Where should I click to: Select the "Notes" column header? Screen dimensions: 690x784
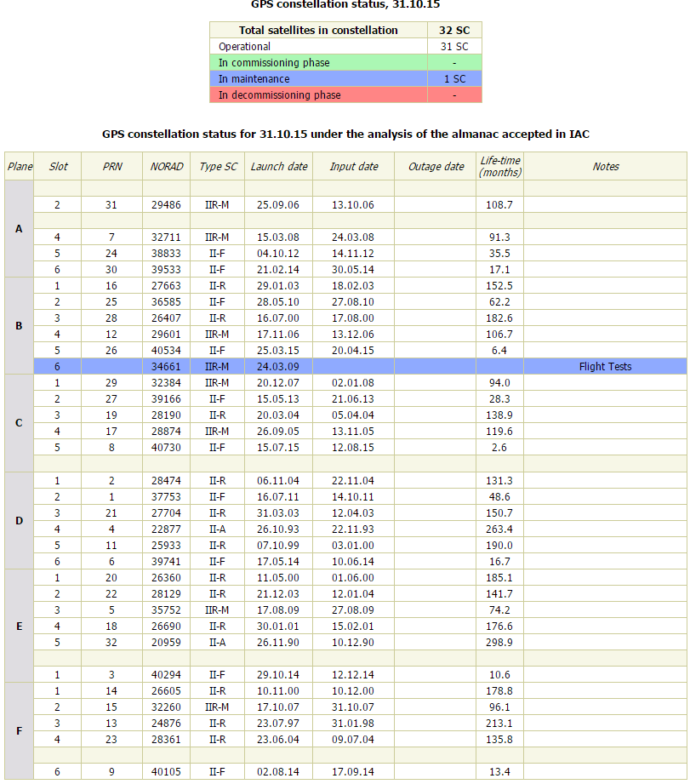point(605,166)
